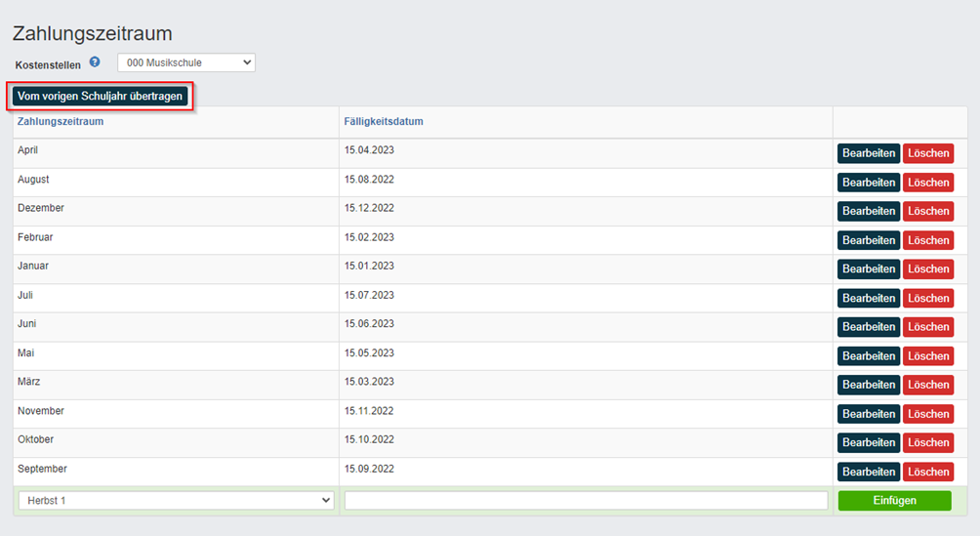980x536 pixels.
Task: Edit the August row
Action: pos(868,183)
